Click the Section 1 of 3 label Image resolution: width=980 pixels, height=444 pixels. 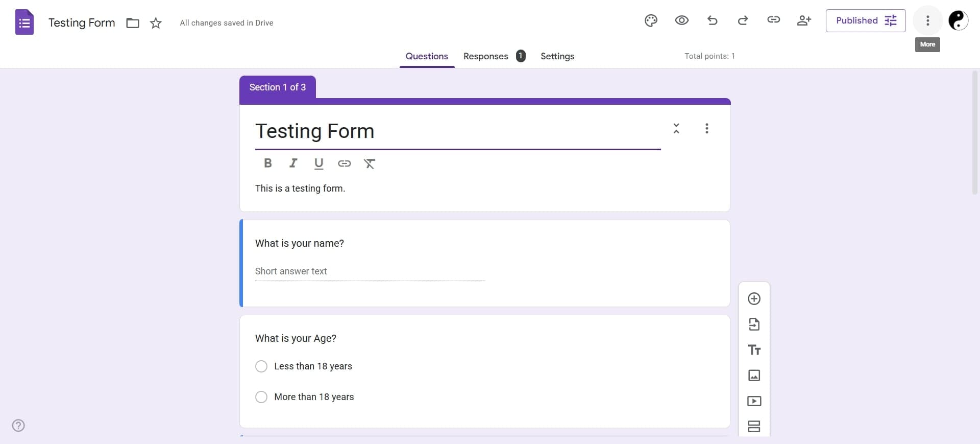[x=278, y=87]
